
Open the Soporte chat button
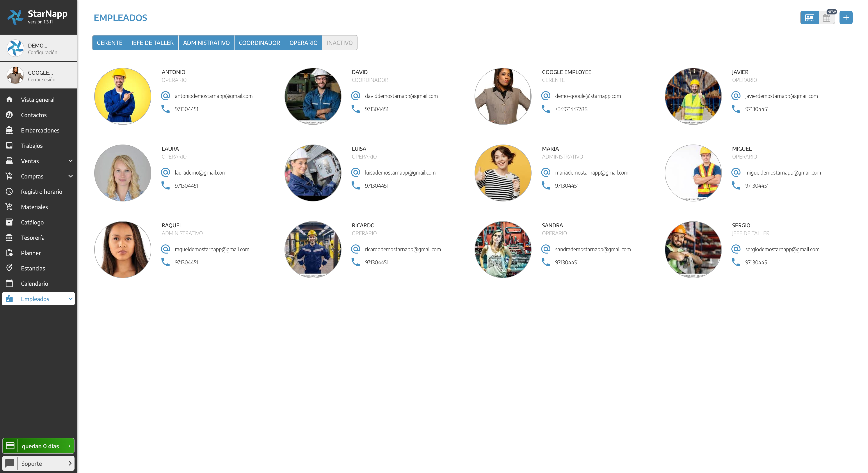[x=38, y=463]
